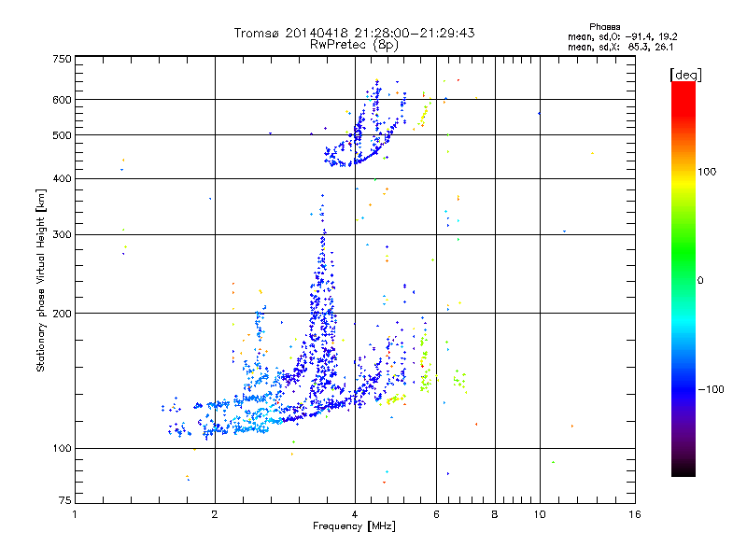Click the x-axis '4' tick label
Viewport: 747px width, 560px height.
[355, 514]
